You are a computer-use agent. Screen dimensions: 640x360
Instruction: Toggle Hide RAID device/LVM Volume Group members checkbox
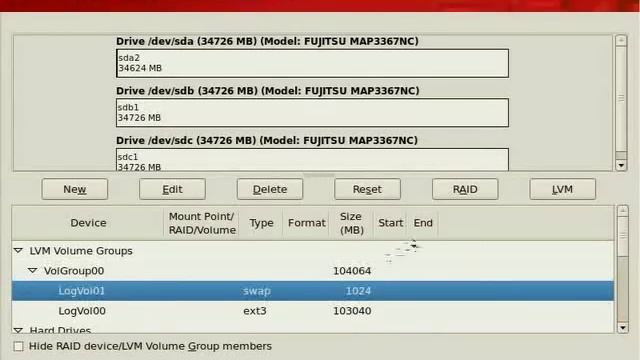18,347
